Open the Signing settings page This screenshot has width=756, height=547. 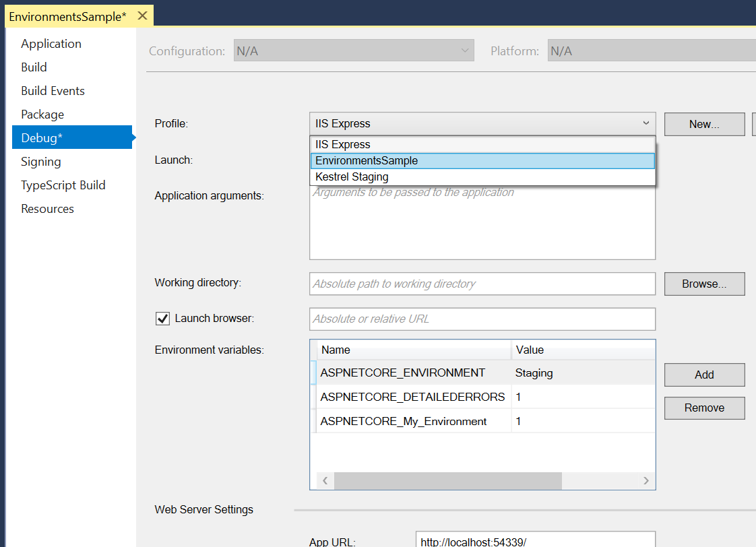click(x=41, y=162)
